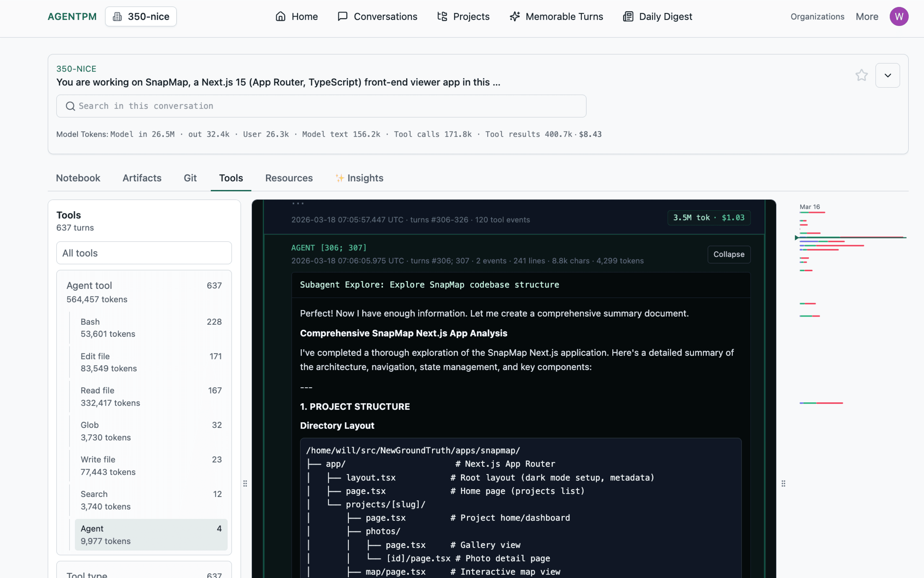The width and height of the screenshot is (924, 578).
Task: Filter by Write file tool
Action: point(151,465)
